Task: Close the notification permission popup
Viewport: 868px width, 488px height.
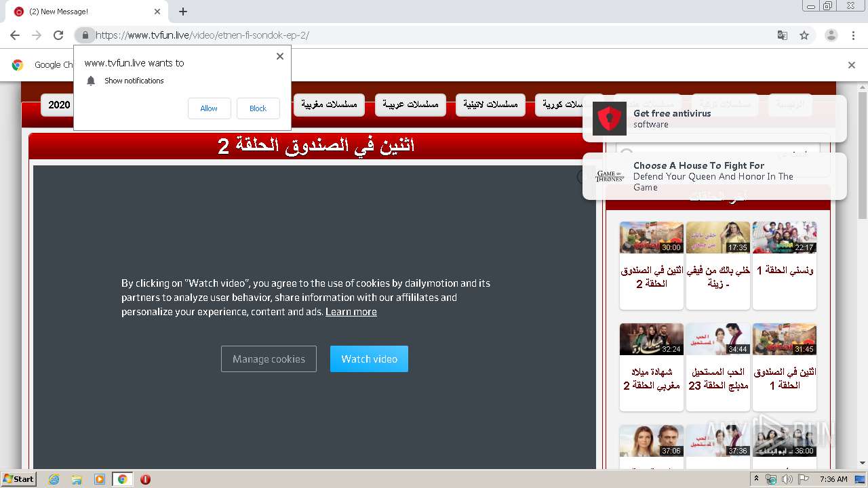Action: pos(279,56)
